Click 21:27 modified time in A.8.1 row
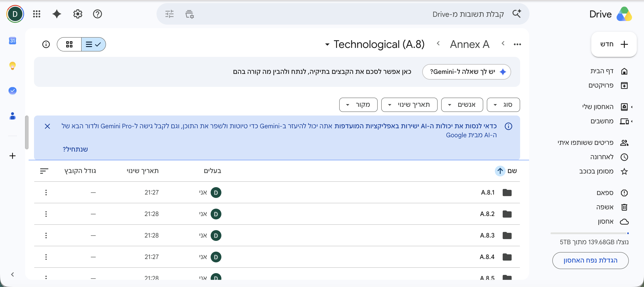644x287 pixels. tap(152, 193)
